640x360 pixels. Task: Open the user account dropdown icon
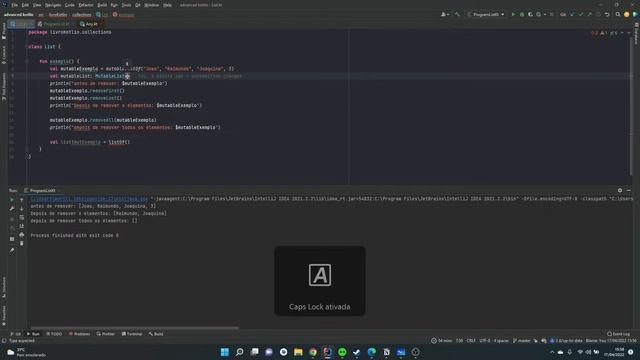click(444, 14)
